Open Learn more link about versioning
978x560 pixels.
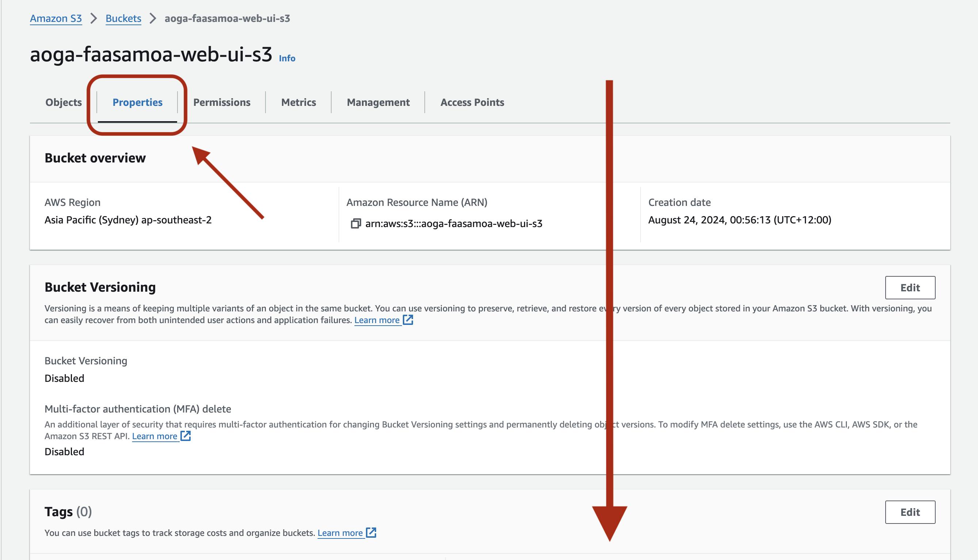pos(377,320)
